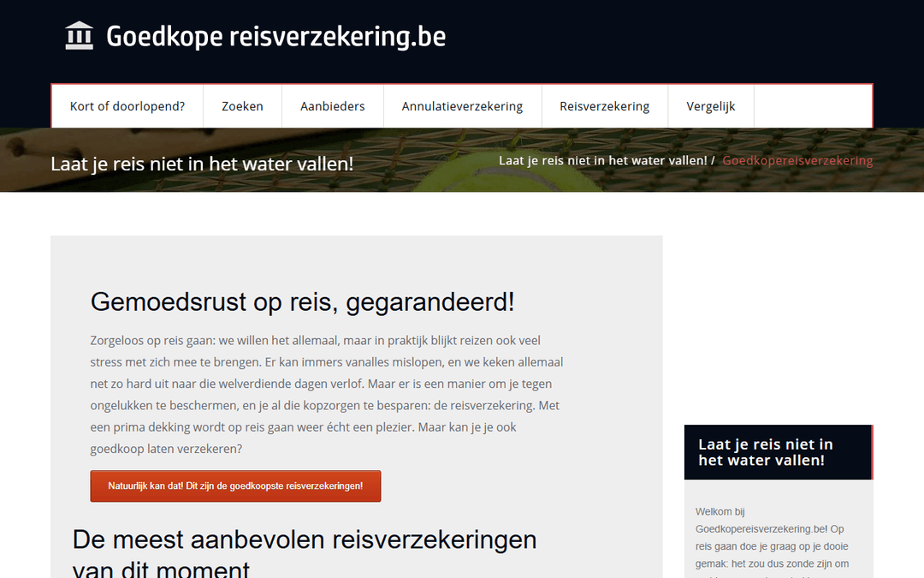Click the red 'Natuurlijk kan dat!' button

[x=236, y=486]
